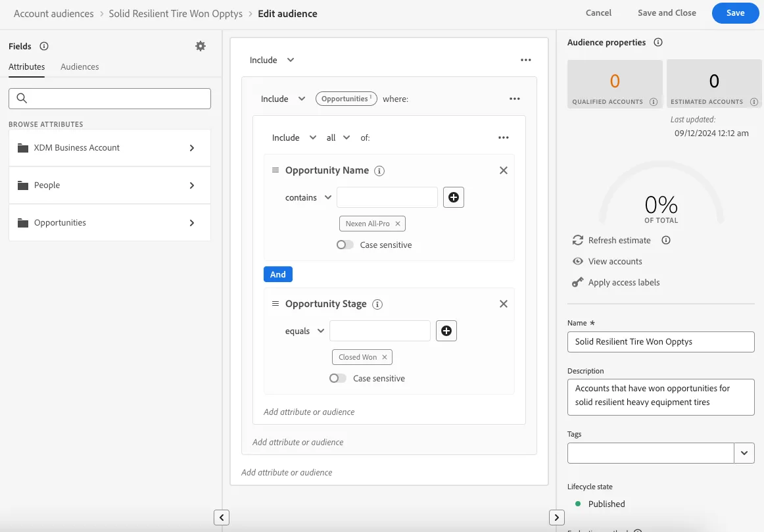The image size is (764, 532).
Task: Collapse the left Fields panel
Action: point(222,518)
